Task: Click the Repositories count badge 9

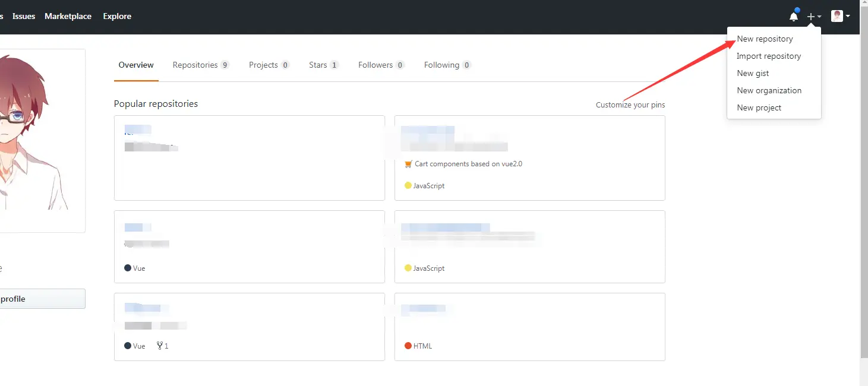Action: point(225,65)
